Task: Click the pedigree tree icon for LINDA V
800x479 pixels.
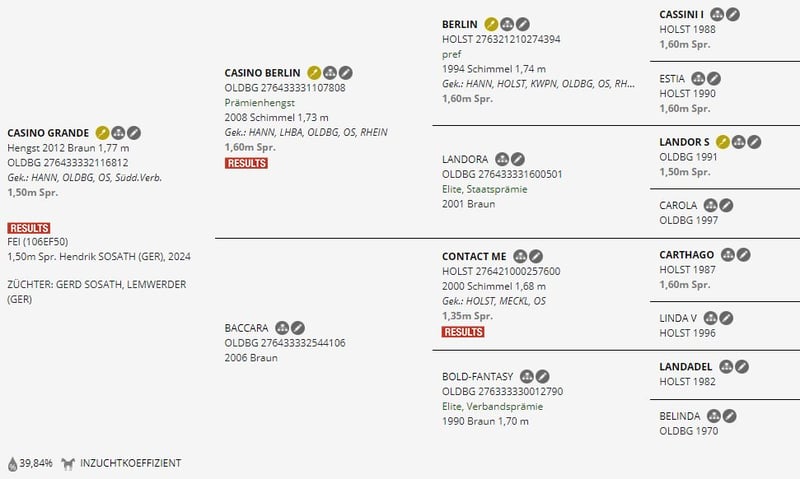Action: coord(710,318)
